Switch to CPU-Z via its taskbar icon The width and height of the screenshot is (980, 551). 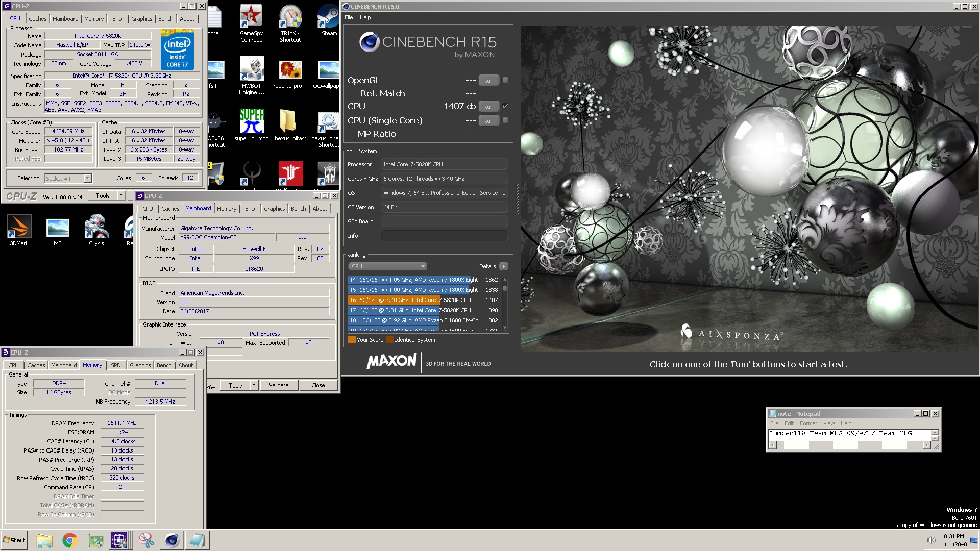119,540
